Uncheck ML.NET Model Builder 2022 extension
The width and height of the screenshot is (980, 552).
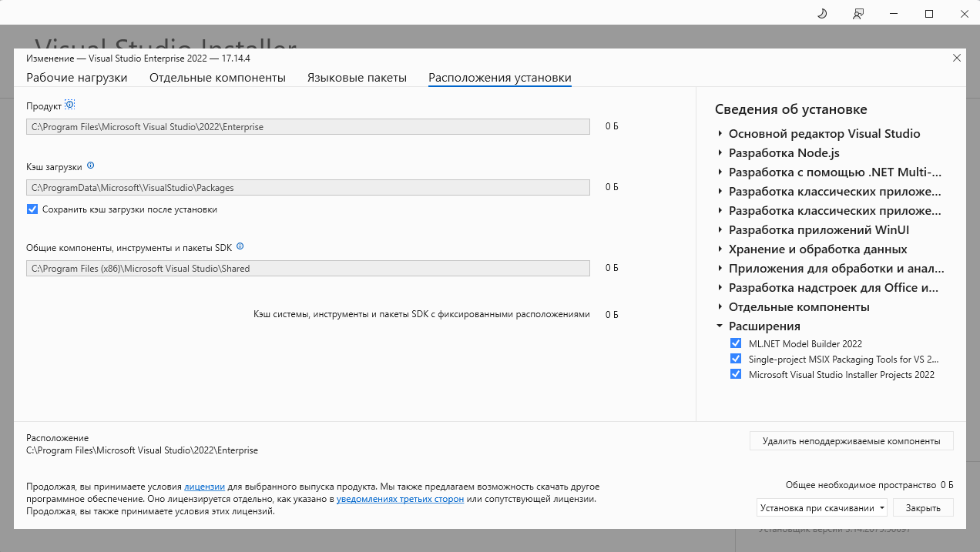[x=736, y=343]
